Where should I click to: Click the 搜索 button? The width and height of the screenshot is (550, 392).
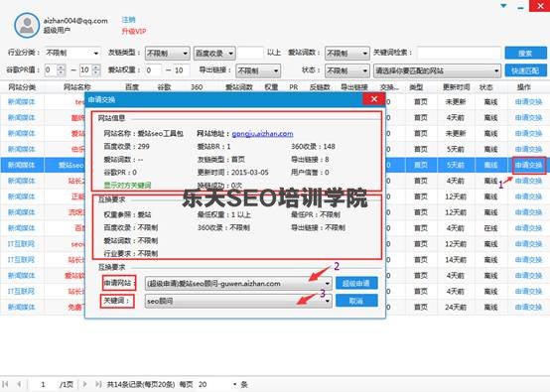coord(525,53)
